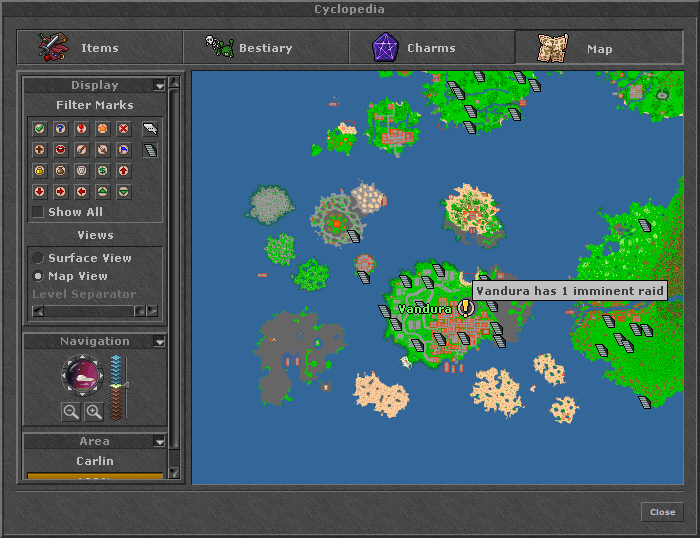The width and height of the screenshot is (700, 538).
Task: Toggle the speech bubble NPC filter
Action: (150, 129)
